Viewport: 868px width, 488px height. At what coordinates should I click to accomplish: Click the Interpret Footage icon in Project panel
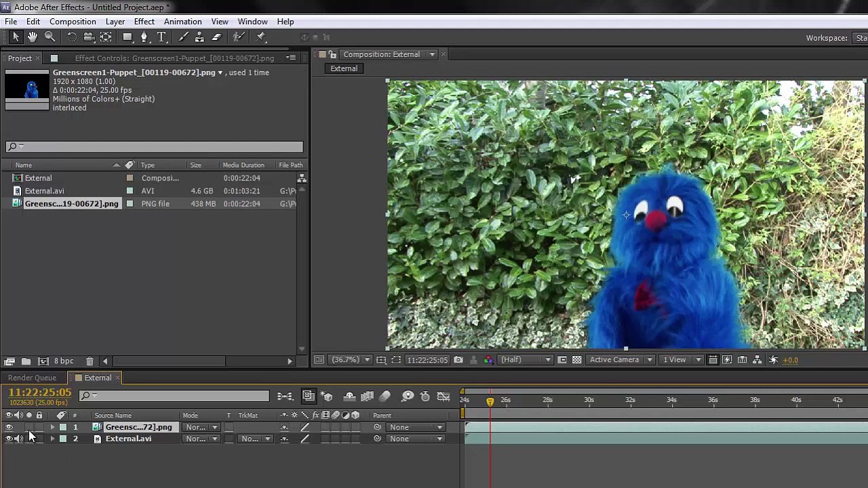(9, 361)
